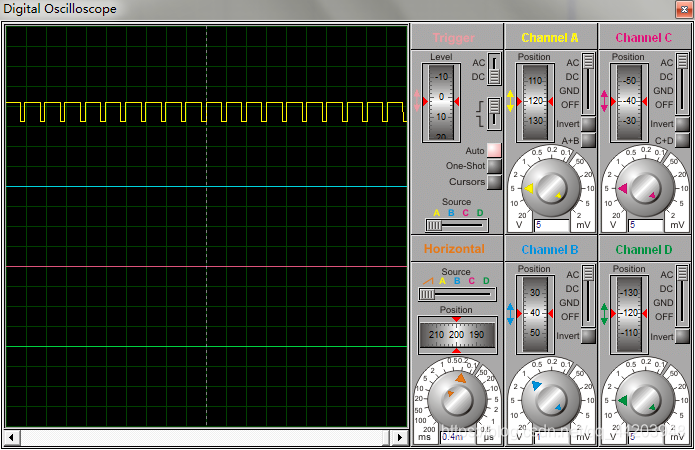Enable Channel A A+B summing button

(x=588, y=140)
